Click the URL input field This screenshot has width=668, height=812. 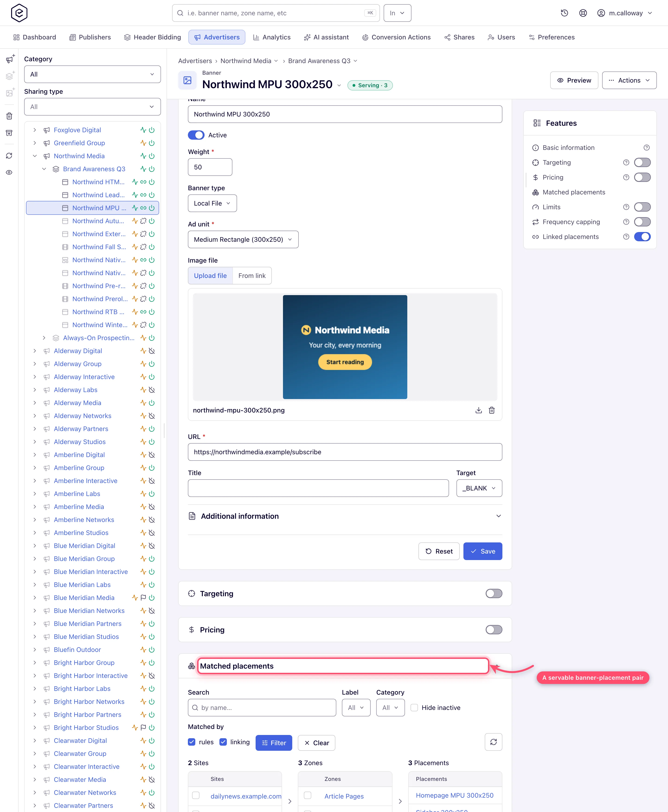pos(345,452)
